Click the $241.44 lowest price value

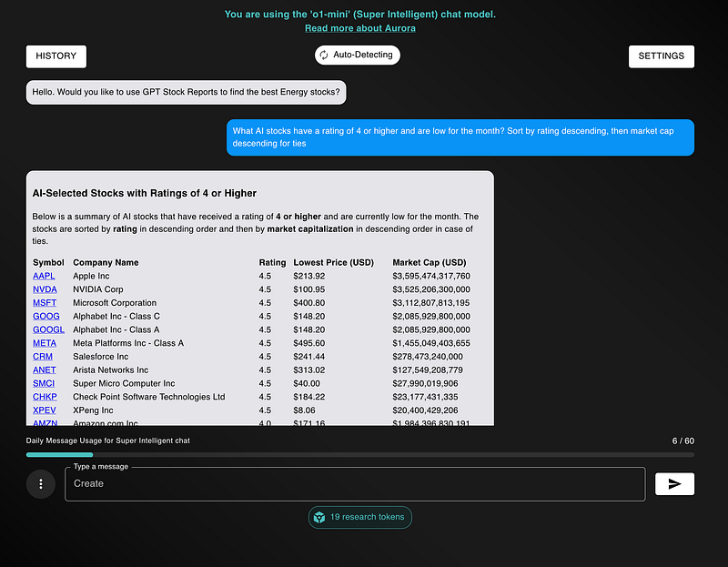point(308,357)
